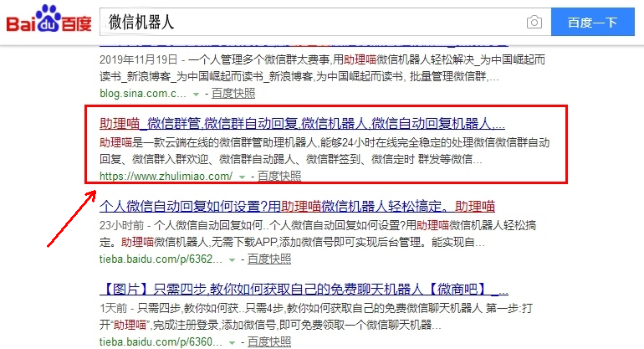Viewport: 644px width, 349px height.
Task: Open 百度快照 for blog.sina.com result
Action: [233, 95]
